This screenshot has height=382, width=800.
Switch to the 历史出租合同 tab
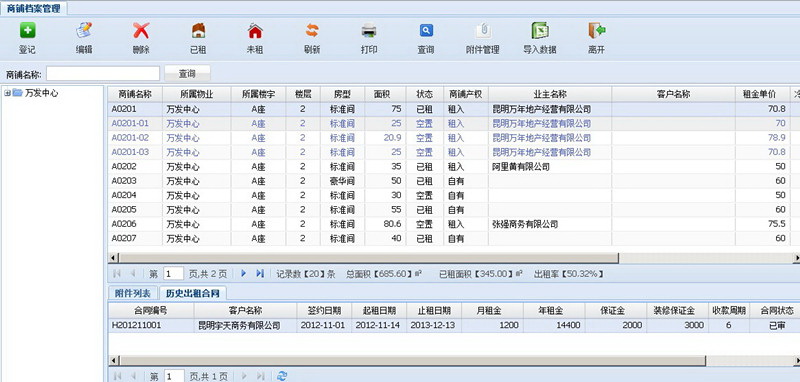pyautogui.click(x=193, y=293)
